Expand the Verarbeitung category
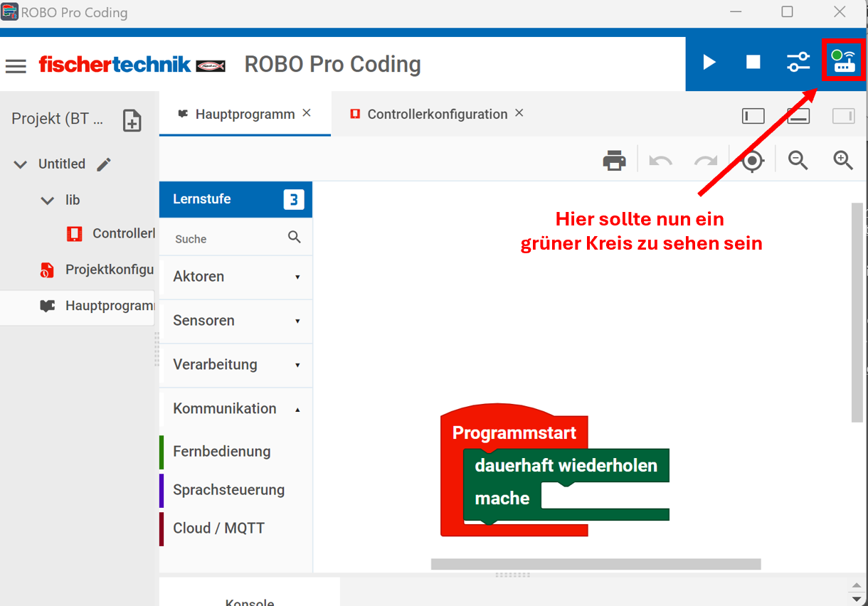This screenshot has height=606, width=868. [236, 365]
